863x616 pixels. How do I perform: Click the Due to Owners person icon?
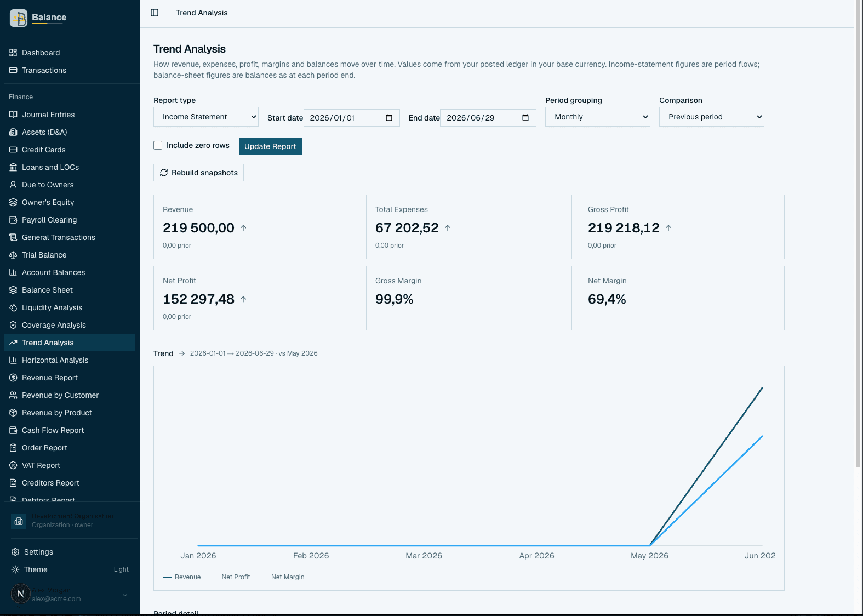coord(13,185)
